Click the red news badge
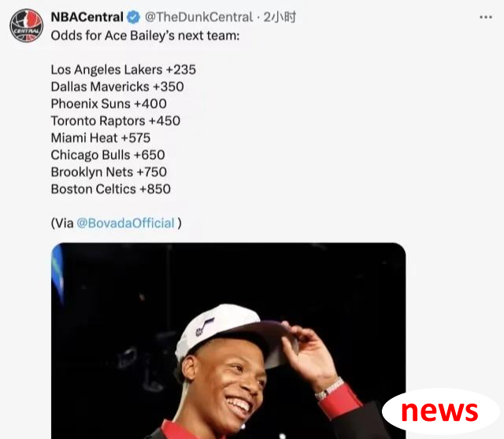The height and width of the screenshot is (439, 504). pos(440,411)
